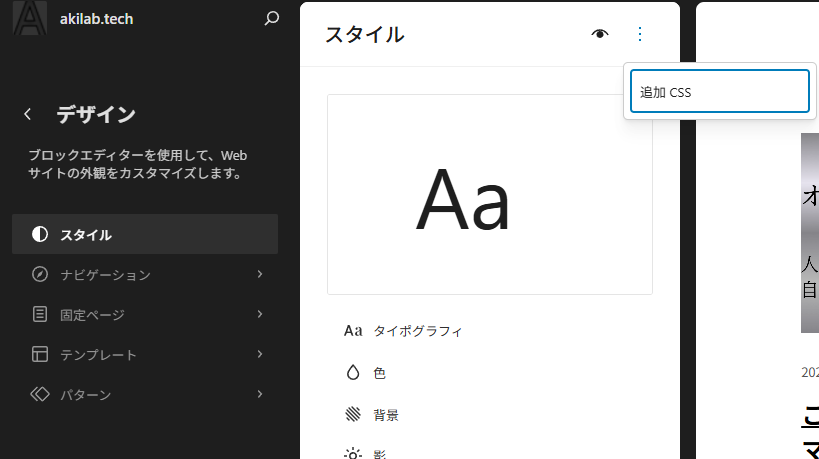Screen dimensions: 819x459
Task: Expand the 固定ページ chevron arrow
Action: 259,314
